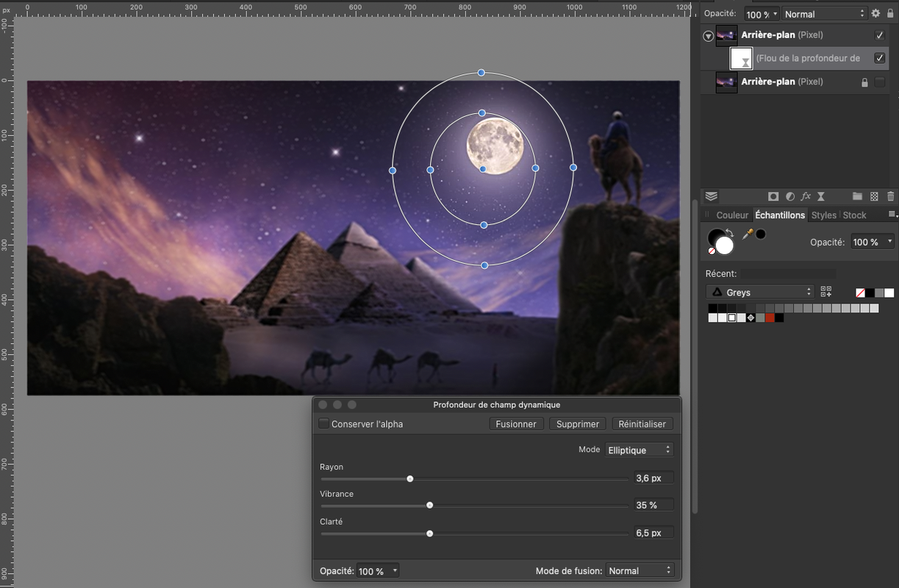Viewport: 899px width, 588px height.
Task: Click the registration target swatch
Action: point(751,318)
